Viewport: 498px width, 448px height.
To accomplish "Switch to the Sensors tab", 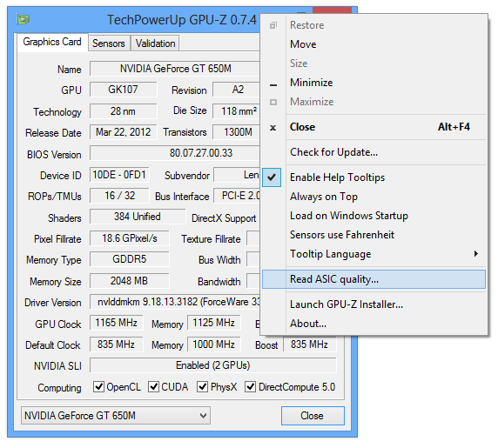I will [x=109, y=43].
